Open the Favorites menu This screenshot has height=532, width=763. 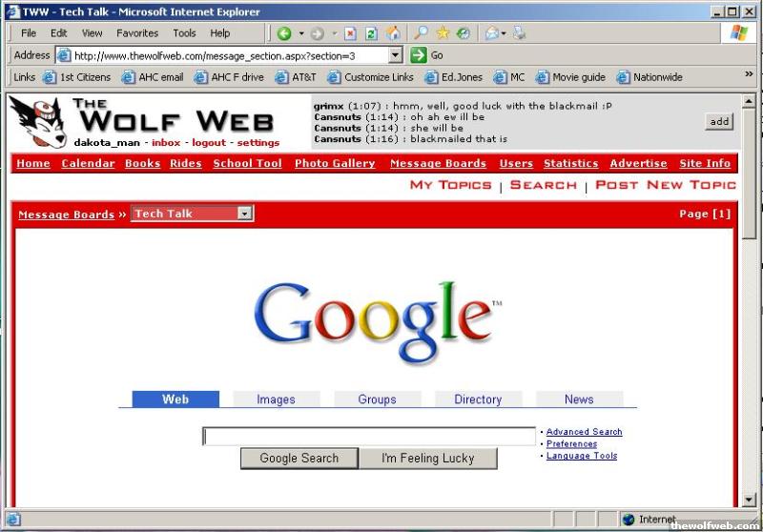click(x=137, y=33)
